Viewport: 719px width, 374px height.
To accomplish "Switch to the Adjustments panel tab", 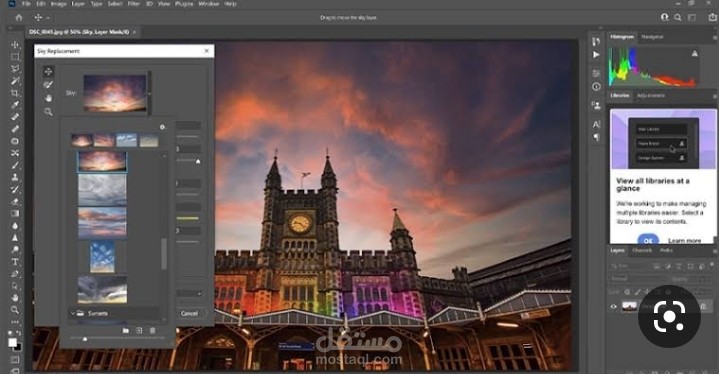I will (650, 95).
